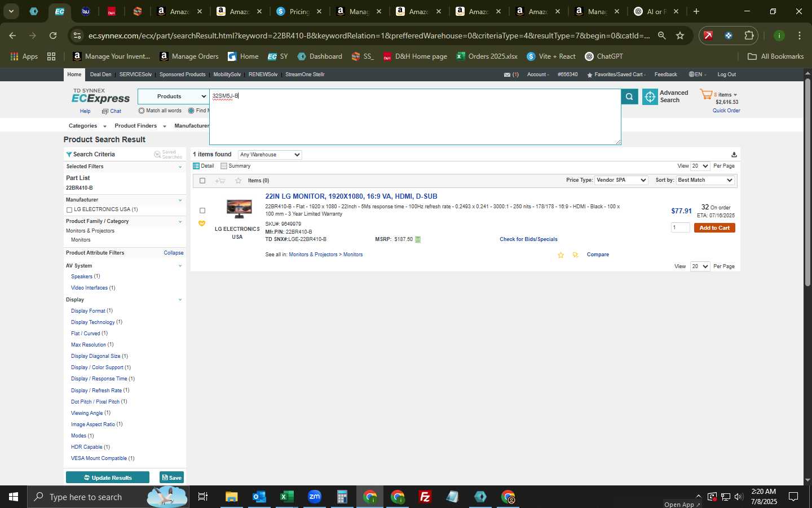The image size is (812, 508).
Task: Collapse the AV System attribute group
Action: (180, 266)
